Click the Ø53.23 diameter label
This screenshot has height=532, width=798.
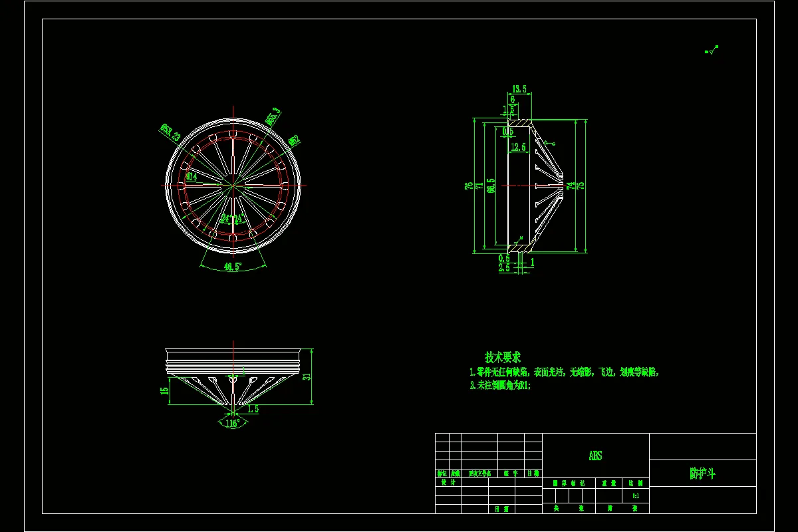pyautogui.click(x=170, y=132)
